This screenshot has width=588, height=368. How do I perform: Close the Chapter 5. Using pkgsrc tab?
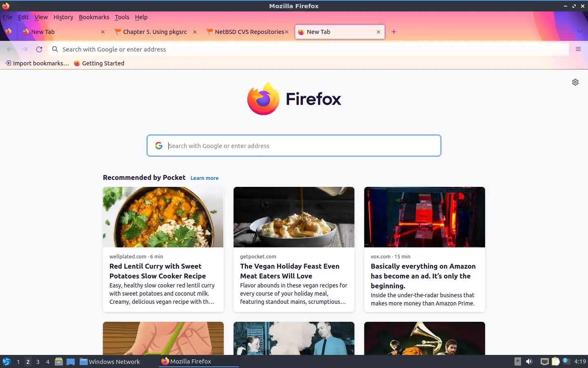[x=195, y=32]
